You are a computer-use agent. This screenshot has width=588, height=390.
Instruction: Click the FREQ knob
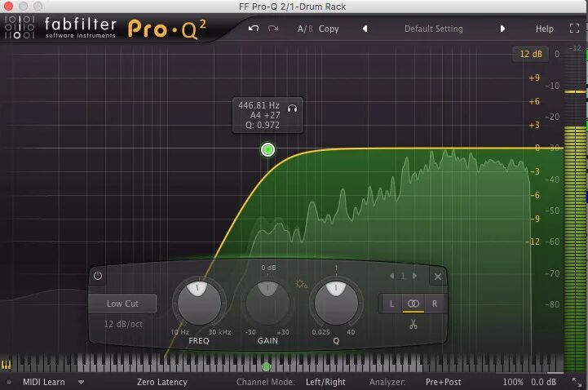[199, 302]
